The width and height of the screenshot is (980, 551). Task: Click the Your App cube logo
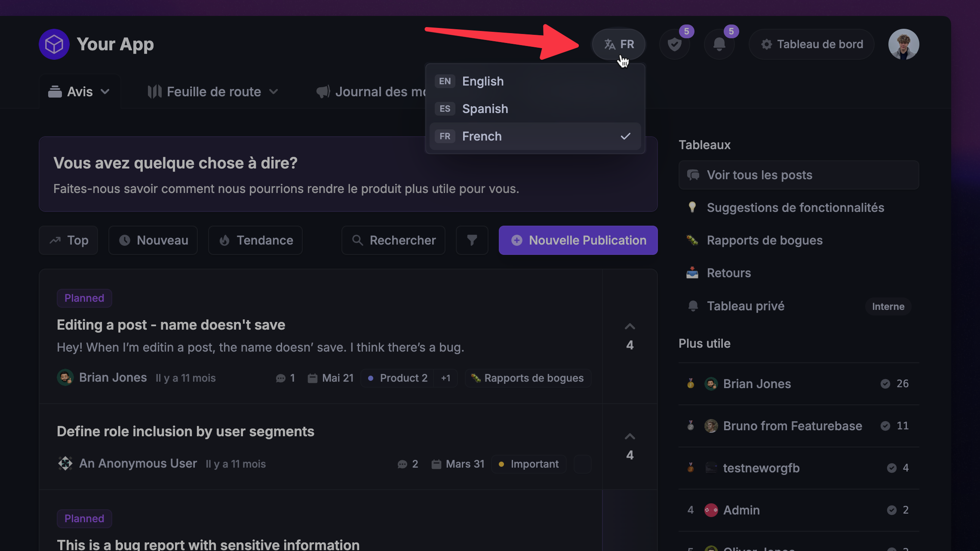pos(54,44)
